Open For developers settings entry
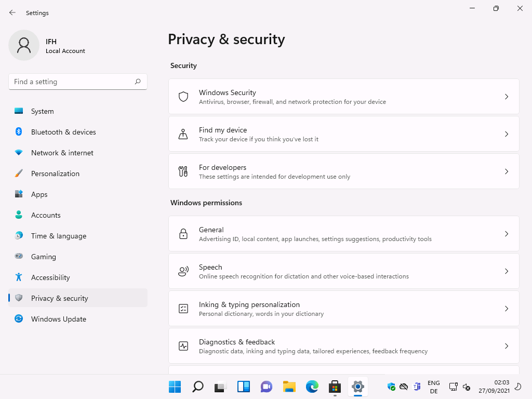Screen dimensions: 532x399 coord(344,171)
